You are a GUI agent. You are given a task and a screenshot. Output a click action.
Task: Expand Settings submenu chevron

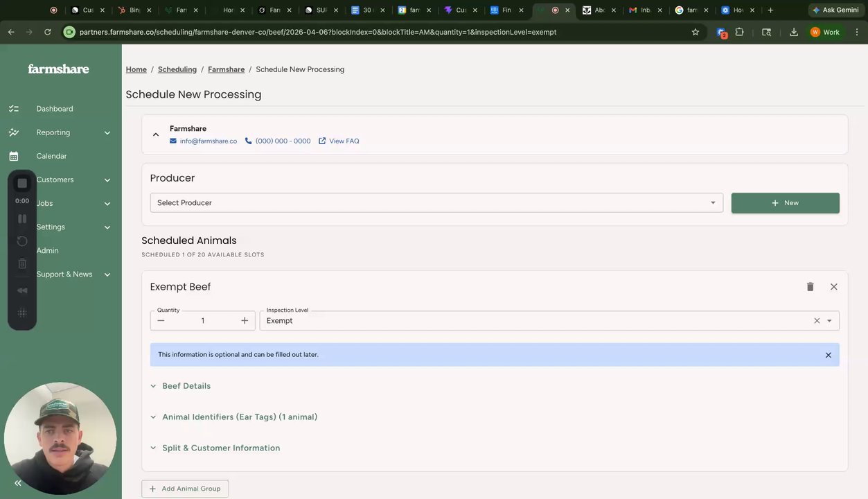click(107, 227)
